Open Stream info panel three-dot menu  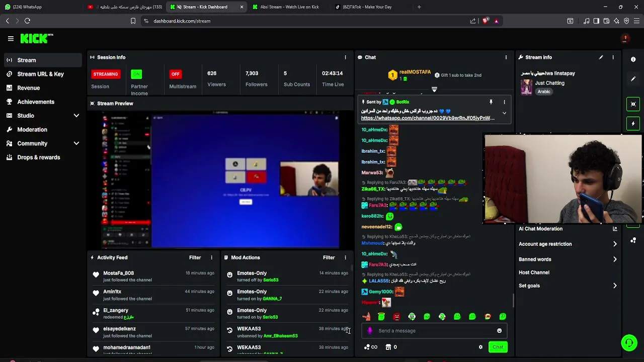613,57
